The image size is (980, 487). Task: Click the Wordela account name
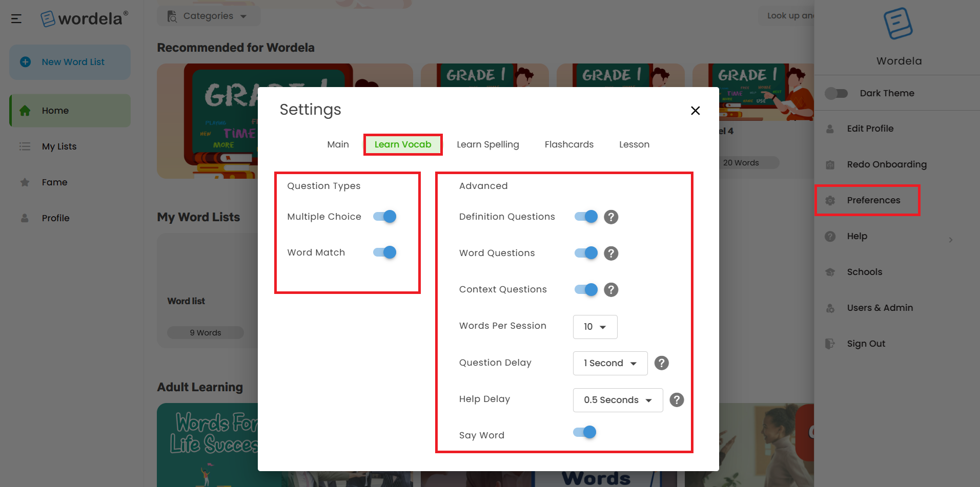point(899,61)
